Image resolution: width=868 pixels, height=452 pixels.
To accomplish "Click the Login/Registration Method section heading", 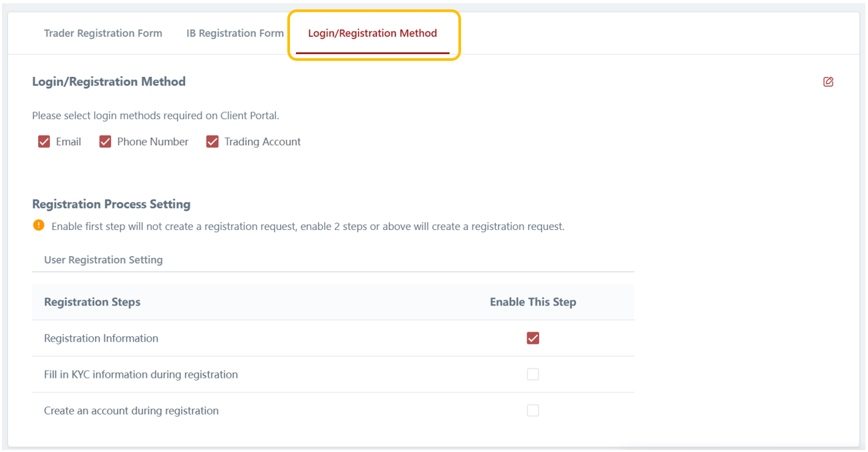I will pyautogui.click(x=109, y=82).
